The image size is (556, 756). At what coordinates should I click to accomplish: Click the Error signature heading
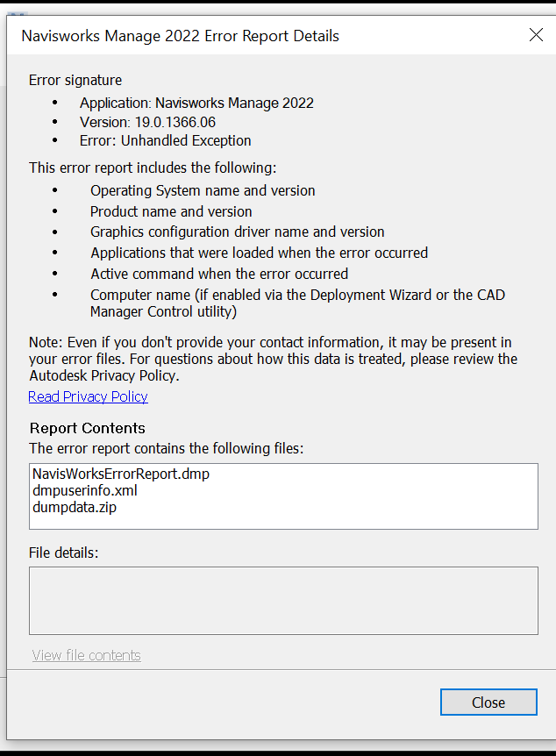(75, 80)
